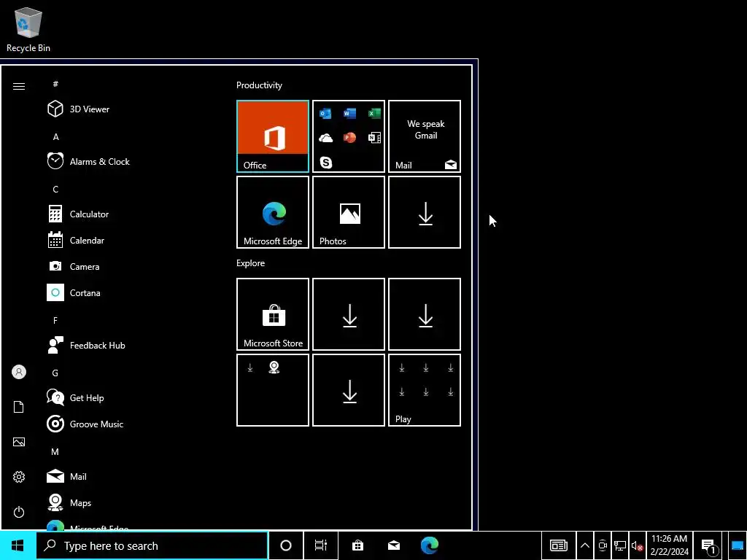Open the clock showing 11:26 AM

[x=670, y=545]
